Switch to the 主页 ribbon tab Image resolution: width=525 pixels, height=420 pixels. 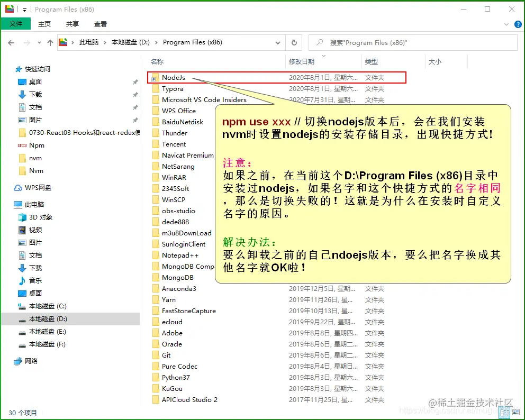coord(44,24)
